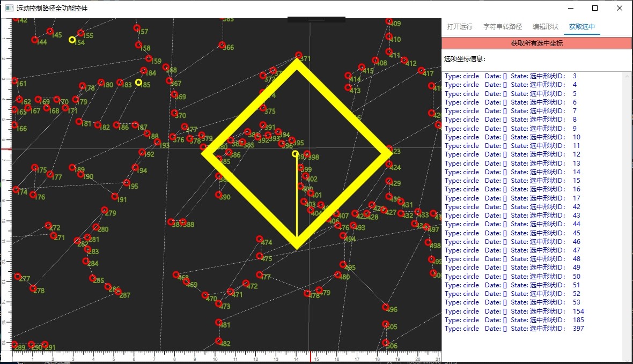This screenshot has height=364, width=633.
Task: Close the 运动控制路径全功能控件 window
Action: click(619, 8)
